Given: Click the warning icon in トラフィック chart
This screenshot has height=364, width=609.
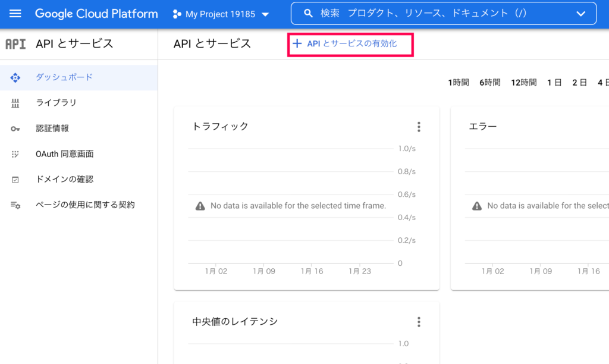Looking at the screenshot, I should click(200, 206).
